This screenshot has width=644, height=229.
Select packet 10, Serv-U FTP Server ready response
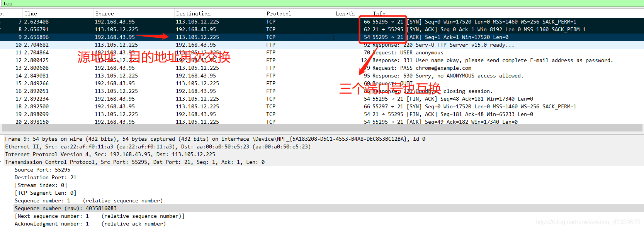click(x=322, y=45)
